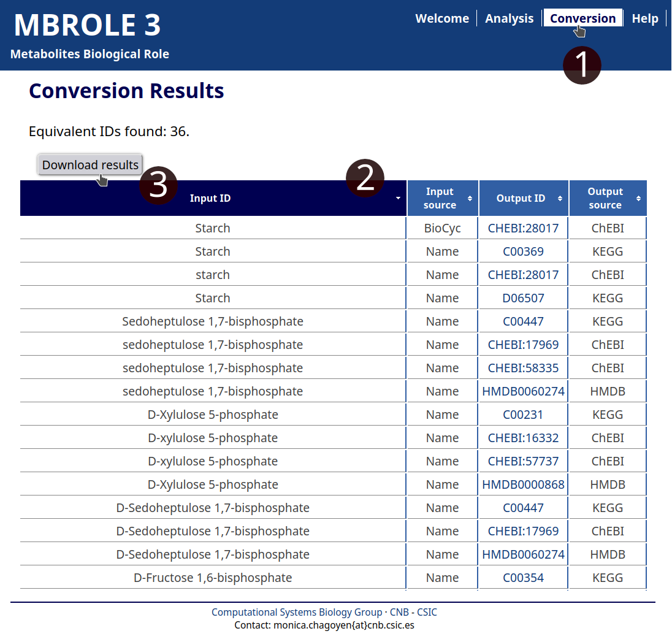Open the C00231 KEGG link
Image resolution: width=672 pixels, height=639 pixels.
coord(523,415)
